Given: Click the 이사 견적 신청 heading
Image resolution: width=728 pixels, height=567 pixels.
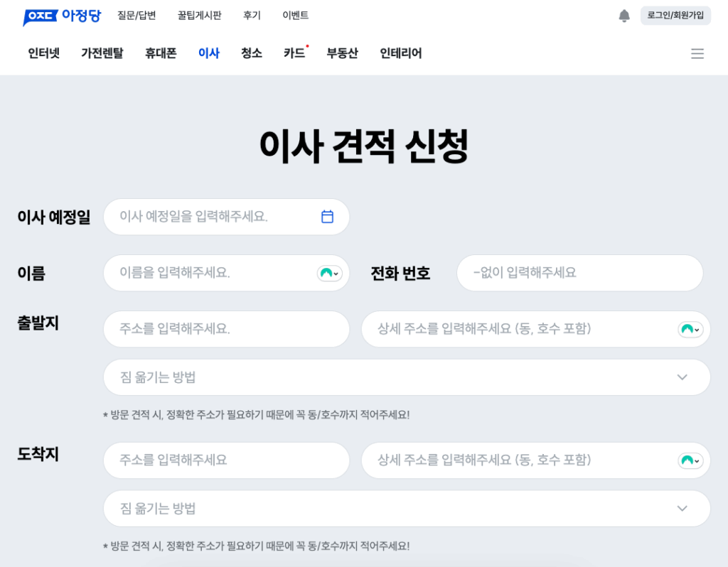Looking at the screenshot, I should click(x=363, y=146).
